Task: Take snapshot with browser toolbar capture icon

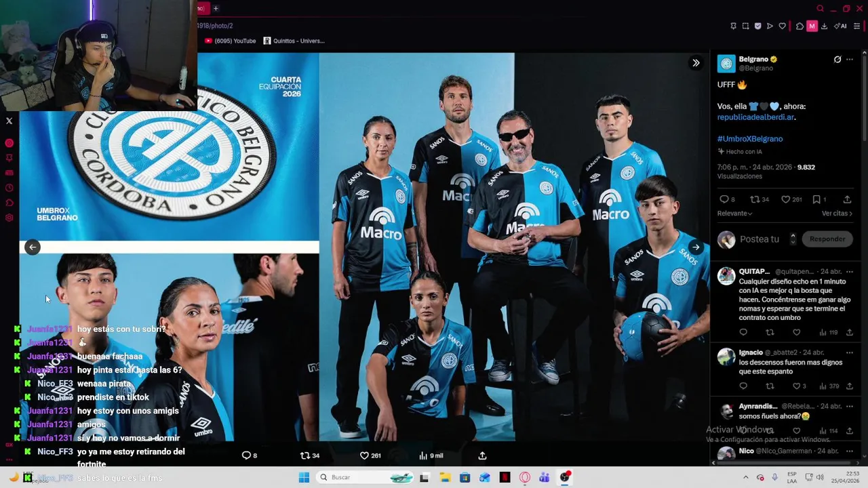Action: (x=745, y=26)
